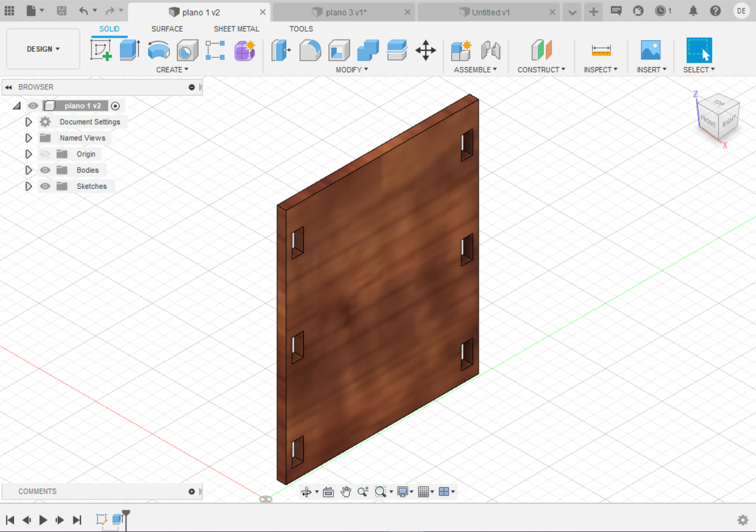756x532 pixels.
Task: Select the Create Sketch tool
Action: 101,50
